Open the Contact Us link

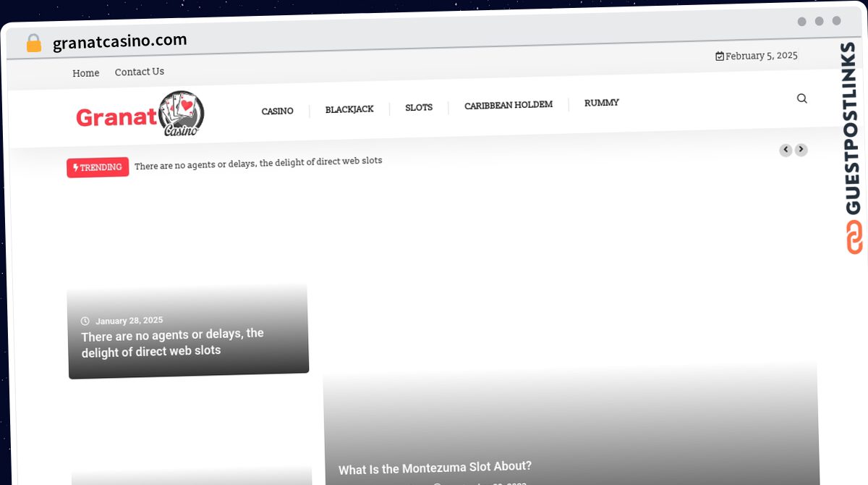(140, 72)
